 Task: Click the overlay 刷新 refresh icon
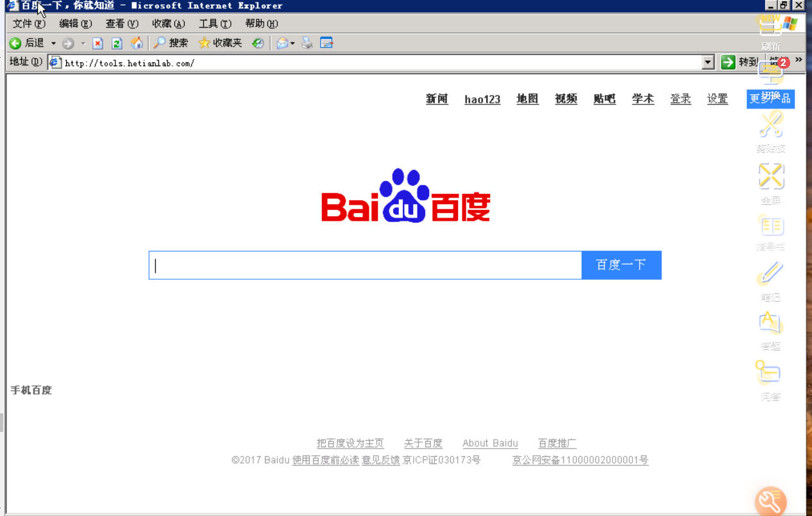coord(770,26)
